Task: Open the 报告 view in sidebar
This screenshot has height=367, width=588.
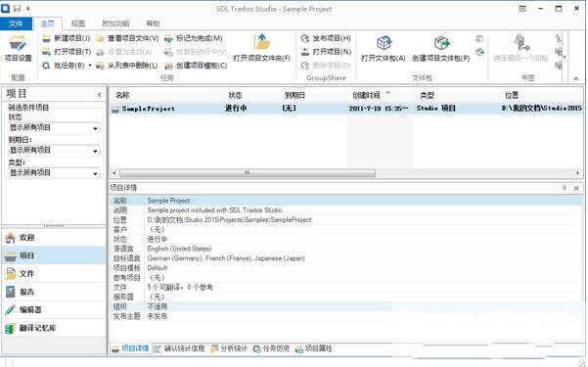Action: pyautogui.click(x=54, y=292)
